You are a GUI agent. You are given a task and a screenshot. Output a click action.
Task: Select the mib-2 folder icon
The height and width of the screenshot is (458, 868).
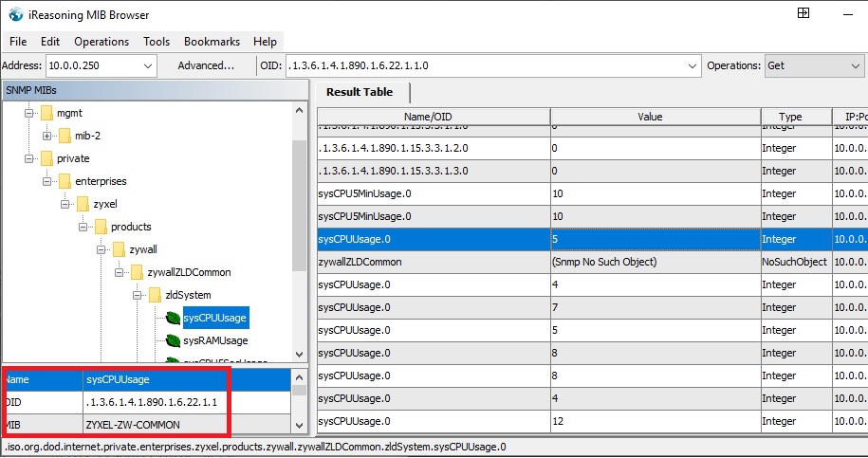tap(65, 136)
